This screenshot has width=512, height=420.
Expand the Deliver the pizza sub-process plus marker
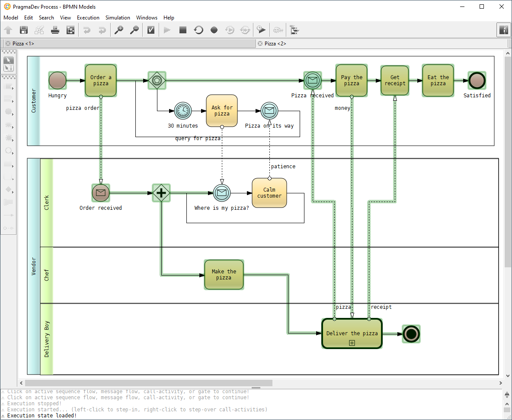click(x=352, y=343)
